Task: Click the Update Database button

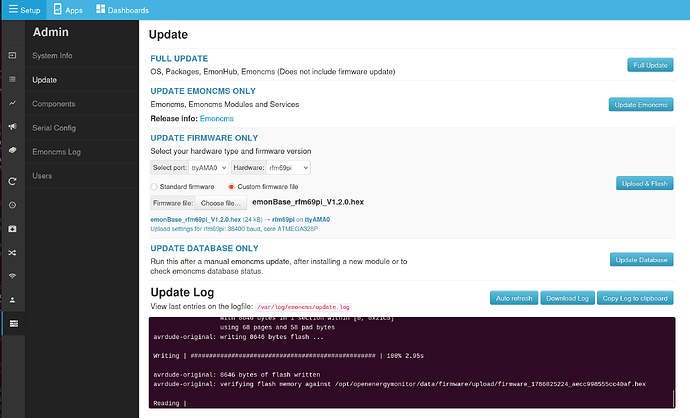Action: [641, 260]
